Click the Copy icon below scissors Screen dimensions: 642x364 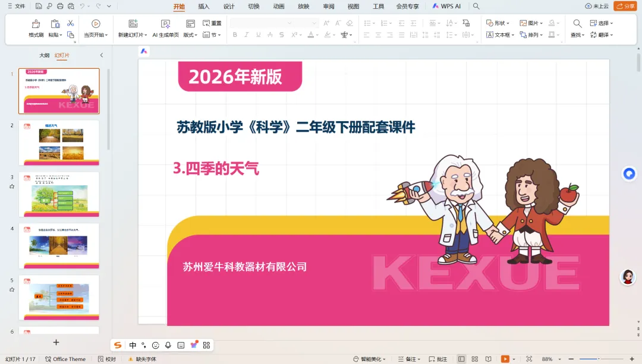coord(70,35)
